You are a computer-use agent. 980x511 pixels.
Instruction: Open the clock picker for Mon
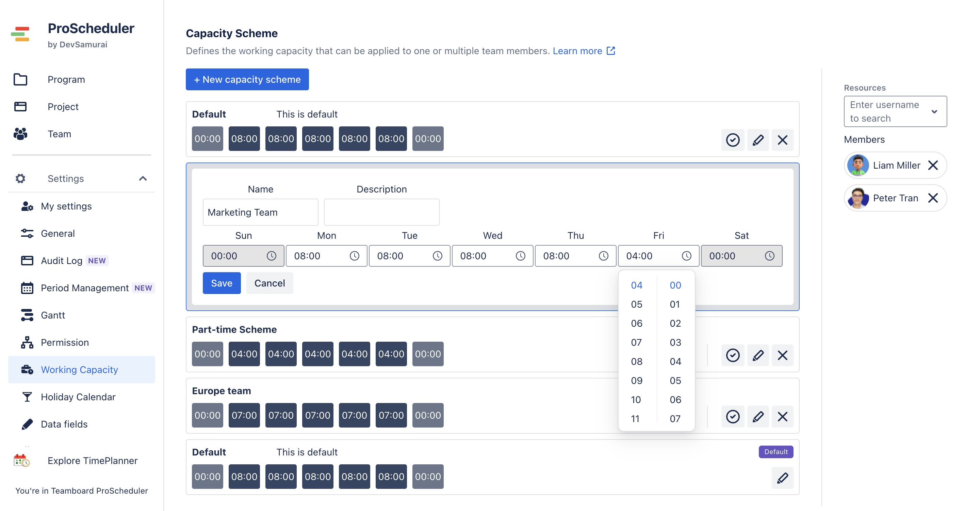pos(354,256)
